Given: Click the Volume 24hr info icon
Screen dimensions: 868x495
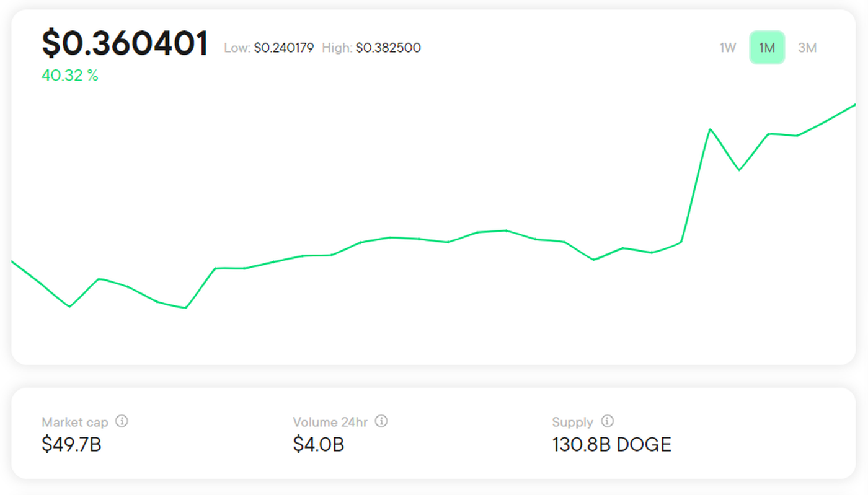Looking at the screenshot, I should pyautogui.click(x=382, y=421).
